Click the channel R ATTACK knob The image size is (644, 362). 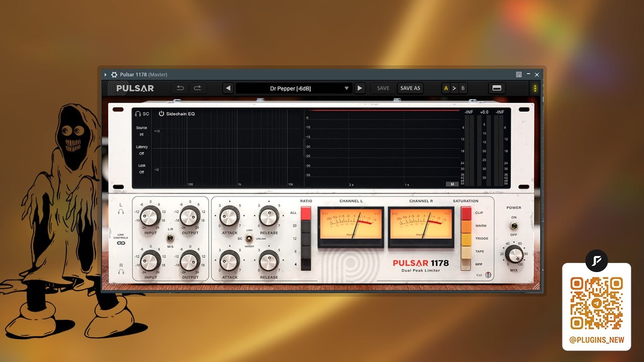pos(229,260)
